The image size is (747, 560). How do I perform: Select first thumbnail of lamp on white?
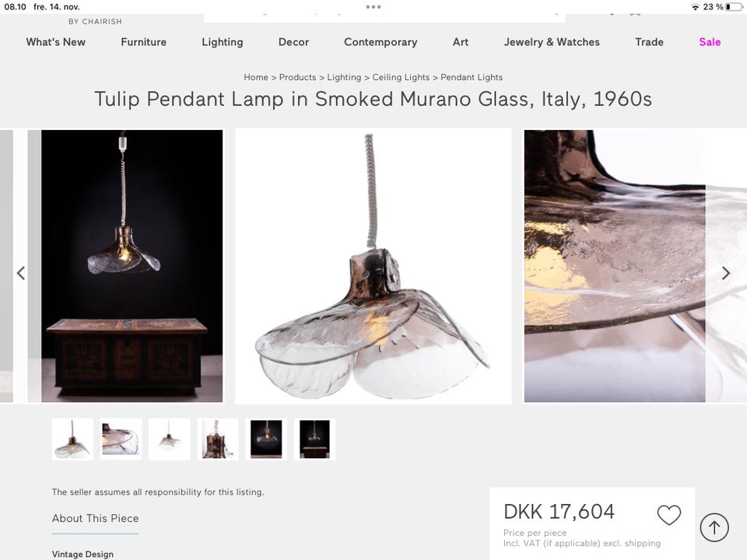point(72,439)
